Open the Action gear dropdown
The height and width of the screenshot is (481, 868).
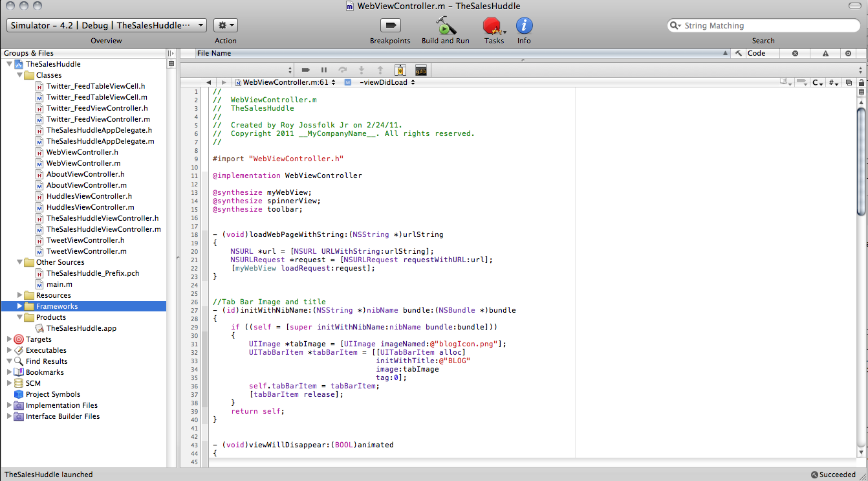click(x=225, y=25)
